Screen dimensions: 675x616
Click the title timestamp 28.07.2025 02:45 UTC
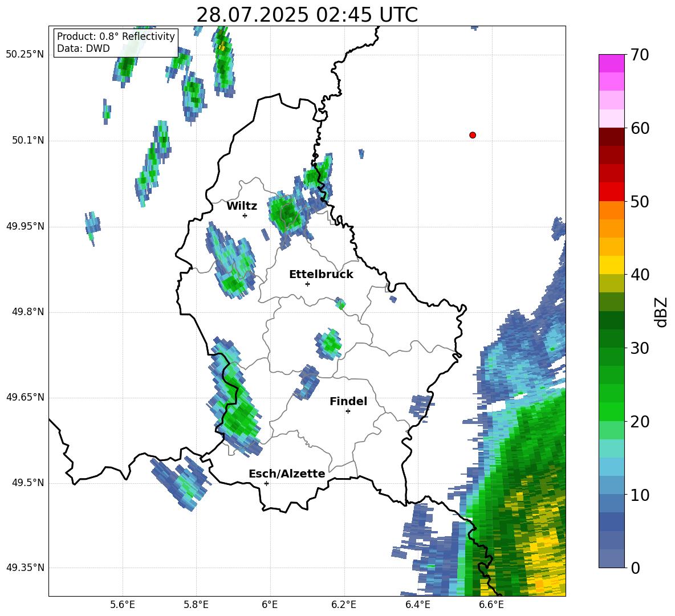pos(307,15)
